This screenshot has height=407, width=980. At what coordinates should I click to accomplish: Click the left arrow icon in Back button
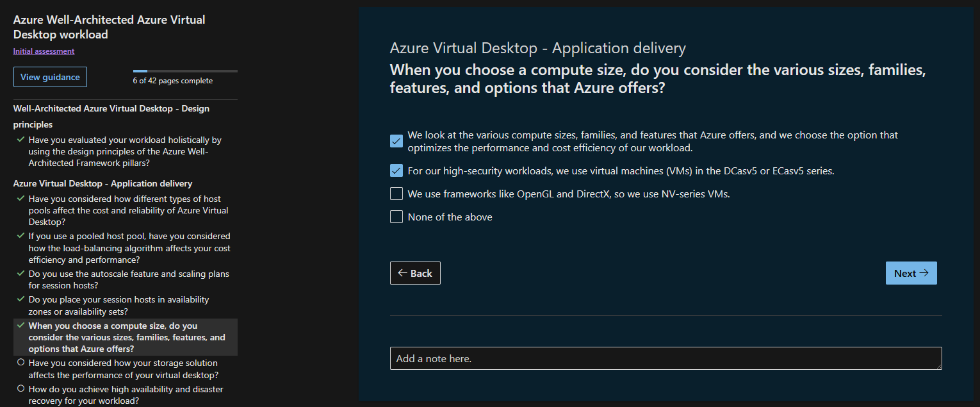pyautogui.click(x=402, y=273)
